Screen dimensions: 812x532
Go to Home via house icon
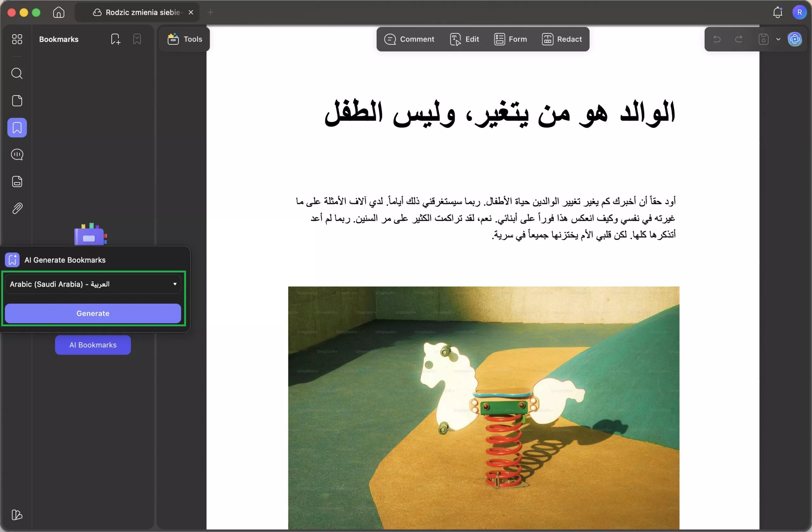59,12
